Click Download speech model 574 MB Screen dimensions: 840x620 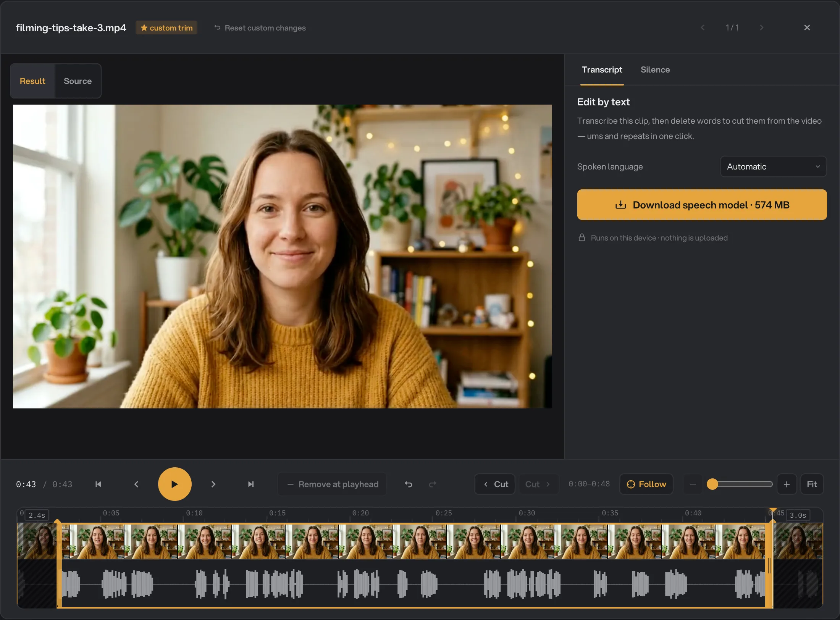[x=702, y=205]
